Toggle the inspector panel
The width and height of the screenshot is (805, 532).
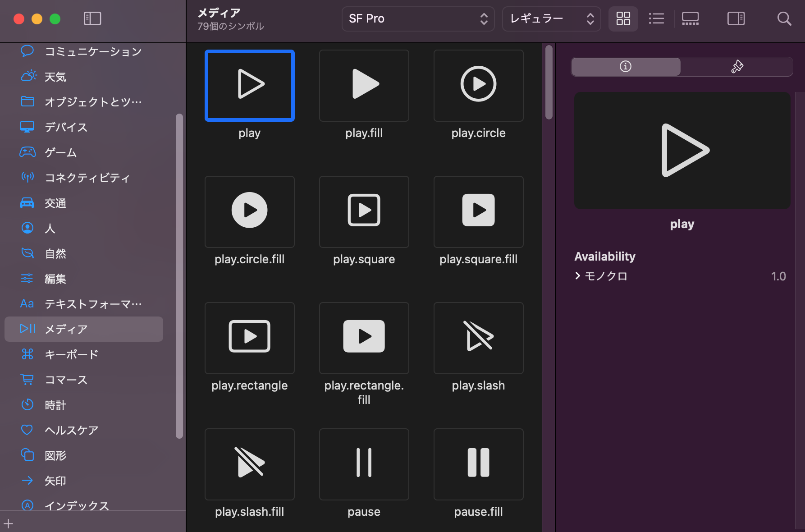pos(736,18)
